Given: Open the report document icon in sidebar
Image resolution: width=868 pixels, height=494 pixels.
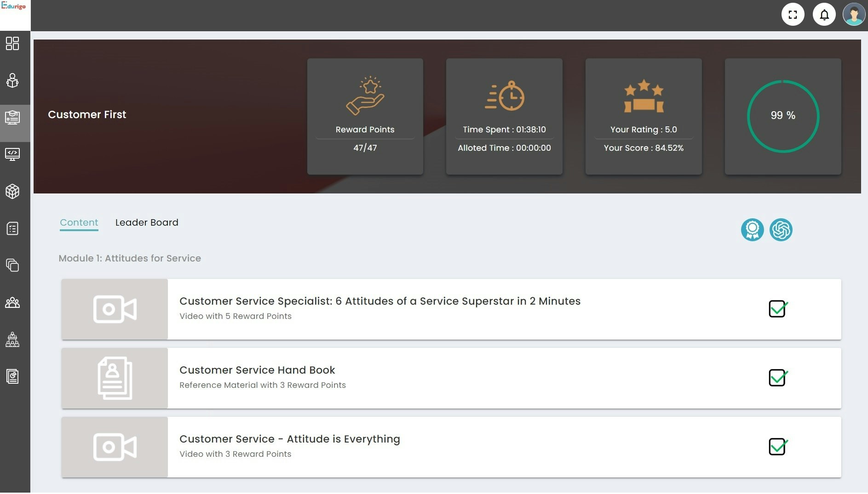Looking at the screenshot, I should pyautogui.click(x=12, y=376).
